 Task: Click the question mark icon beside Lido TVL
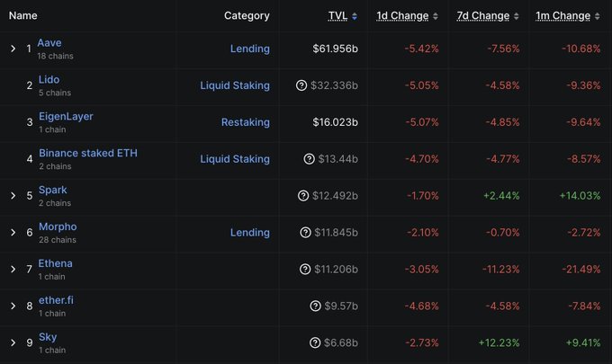click(x=301, y=85)
